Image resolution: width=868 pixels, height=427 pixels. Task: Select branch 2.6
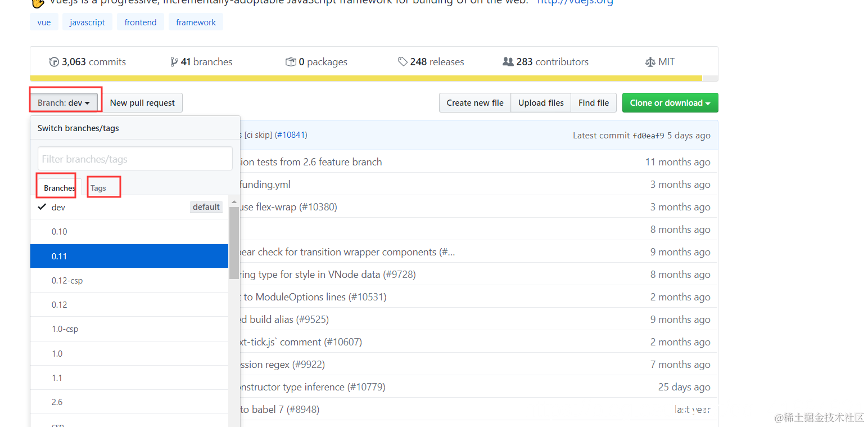pos(129,402)
